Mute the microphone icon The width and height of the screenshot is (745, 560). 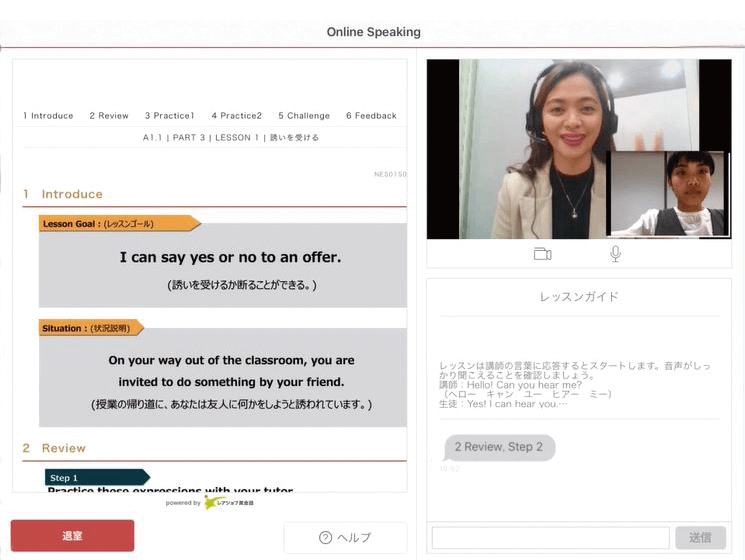(x=615, y=254)
